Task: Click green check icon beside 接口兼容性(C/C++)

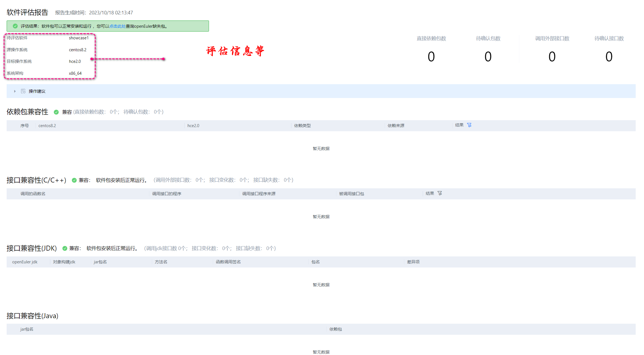Action: pos(74,180)
